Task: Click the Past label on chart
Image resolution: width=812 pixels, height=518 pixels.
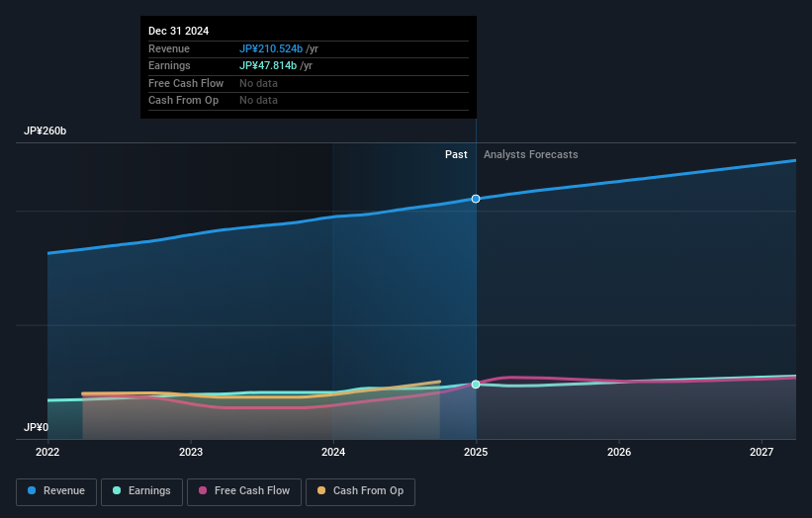Action: (x=456, y=154)
